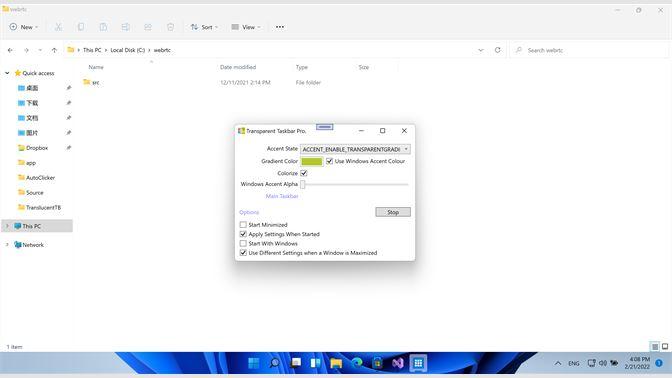Click the Copy icon in Explorer toolbar
Viewport: 672px width, 378px height.
pos(81,27)
